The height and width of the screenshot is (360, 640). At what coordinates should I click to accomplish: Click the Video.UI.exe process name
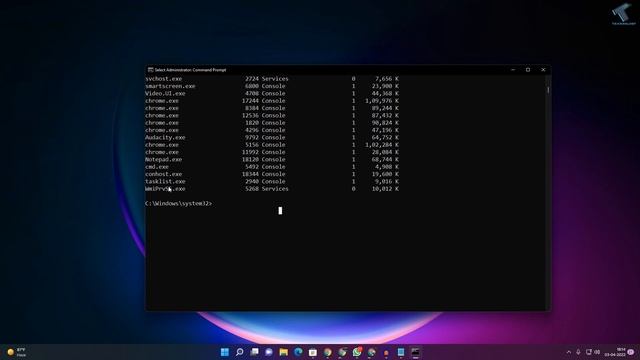[165, 93]
